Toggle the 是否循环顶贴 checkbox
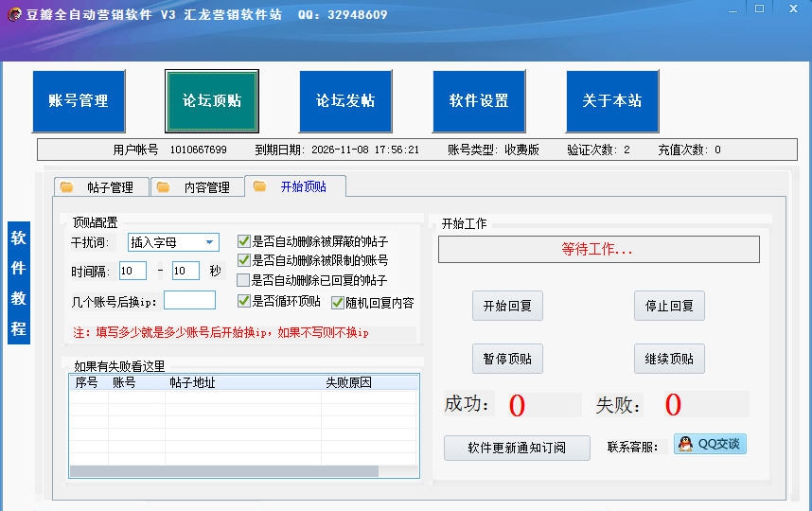This screenshot has height=511, width=812. tap(243, 301)
